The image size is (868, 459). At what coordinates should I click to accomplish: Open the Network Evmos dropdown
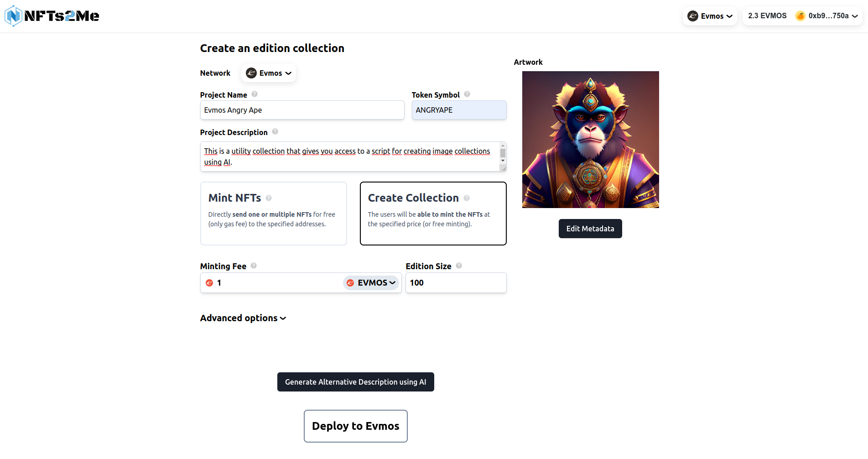(x=268, y=73)
